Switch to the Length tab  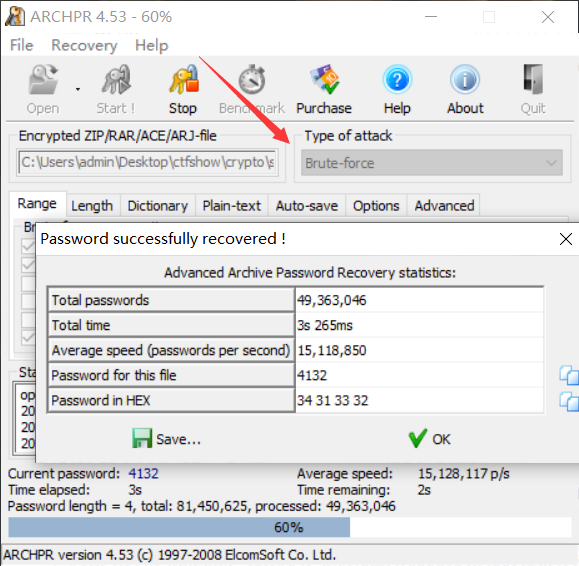click(92, 206)
